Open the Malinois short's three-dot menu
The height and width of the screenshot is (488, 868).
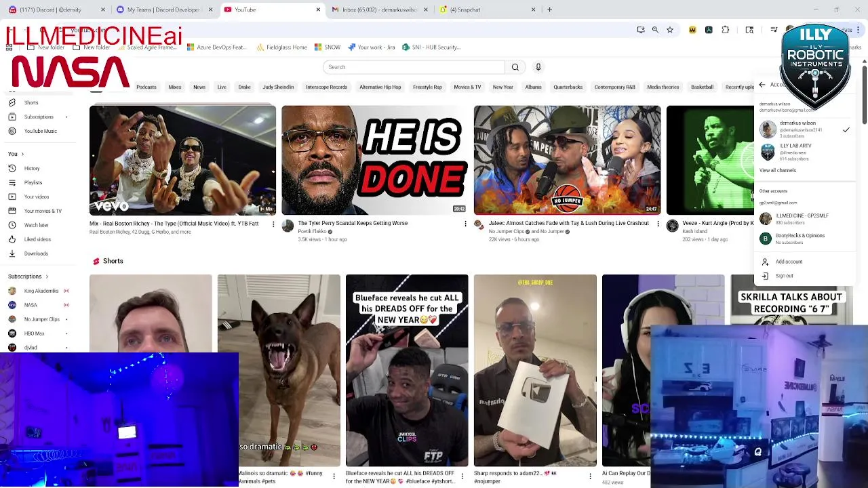point(334,476)
